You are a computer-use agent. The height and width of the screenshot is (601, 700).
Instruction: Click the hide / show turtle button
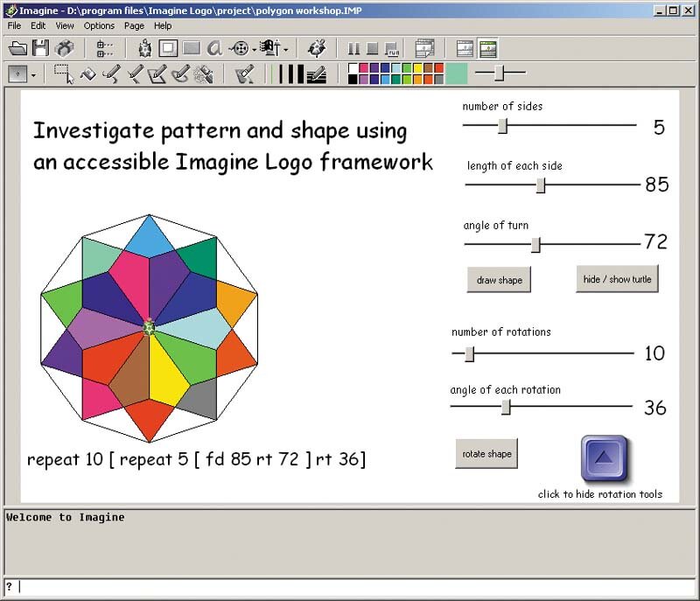(x=617, y=279)
